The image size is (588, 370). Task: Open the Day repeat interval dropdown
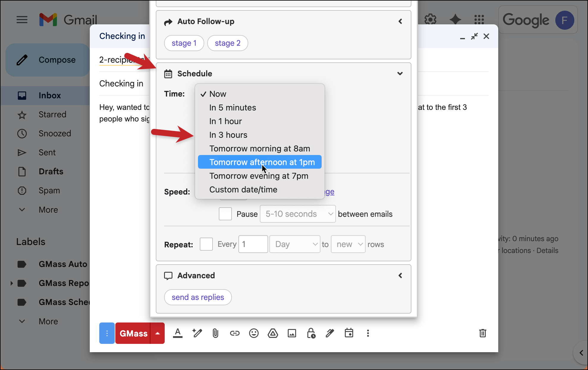[295, 244]
